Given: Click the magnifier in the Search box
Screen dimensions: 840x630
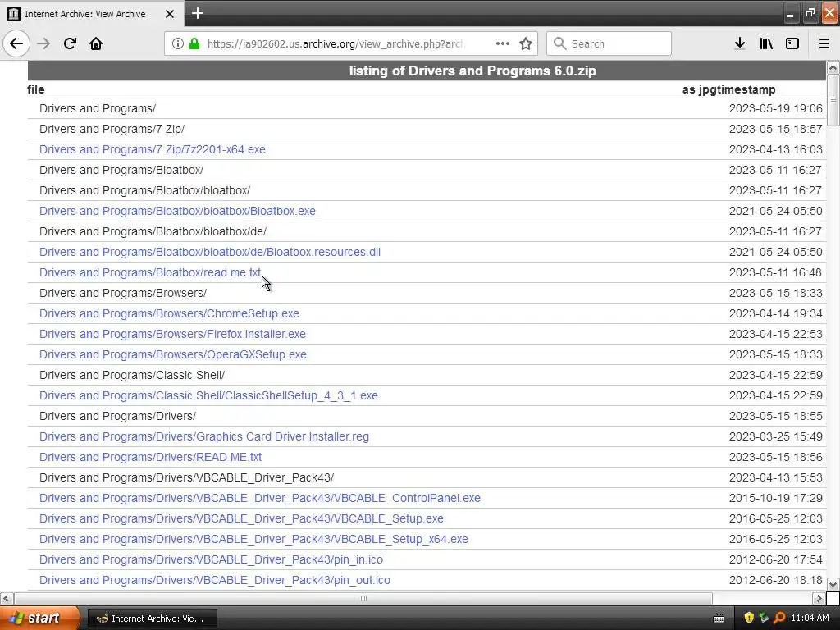Looking at the screenshot, I should pyautogui.click(x=559, y=43).
